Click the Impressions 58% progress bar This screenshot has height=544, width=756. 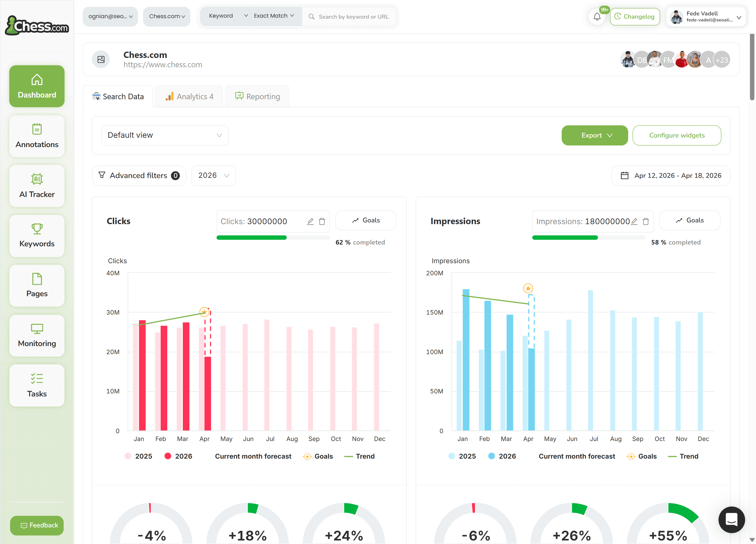(589, 237)
